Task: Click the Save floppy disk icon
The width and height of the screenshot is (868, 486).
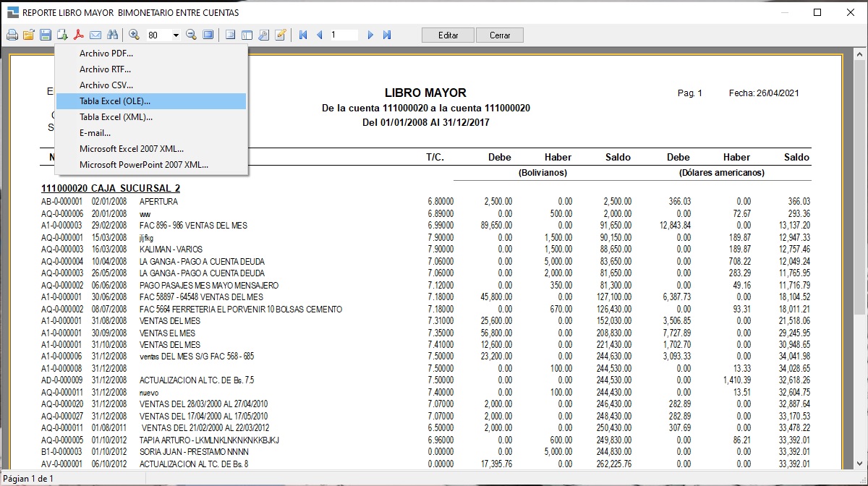Action: tap(45, 35)
